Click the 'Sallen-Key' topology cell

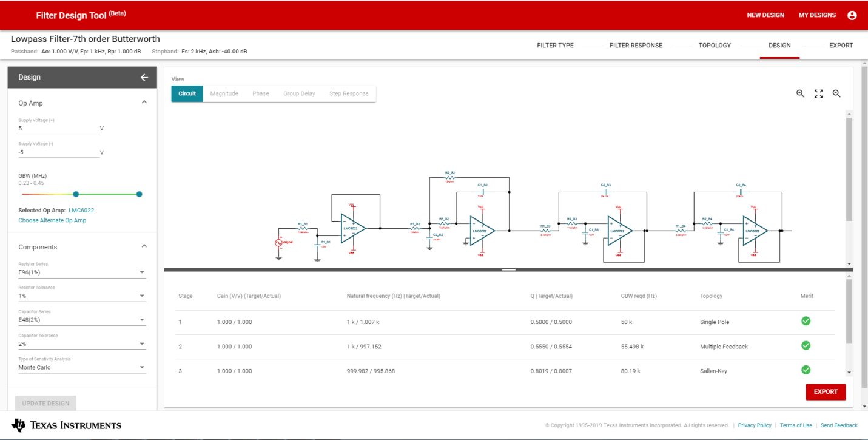point(713,371)
